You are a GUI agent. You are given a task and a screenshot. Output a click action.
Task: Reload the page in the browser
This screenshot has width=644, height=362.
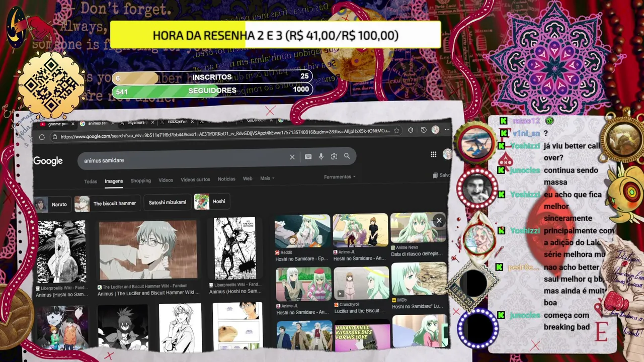coord(42,137)
